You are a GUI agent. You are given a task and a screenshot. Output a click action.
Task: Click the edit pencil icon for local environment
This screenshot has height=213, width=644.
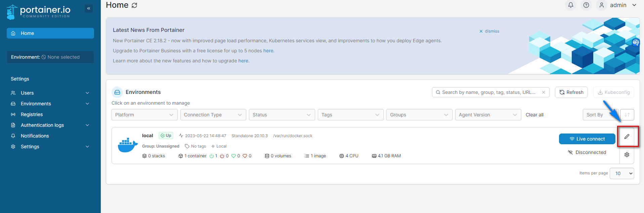point(627,137)
